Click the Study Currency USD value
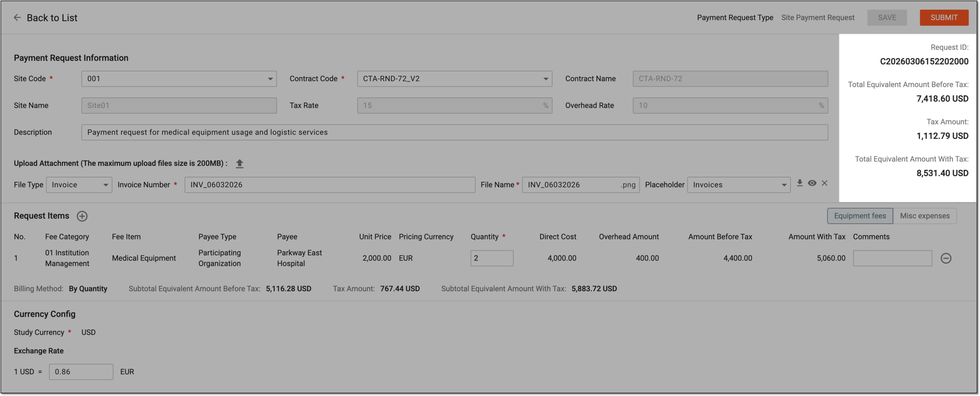 click(x=88, y=333)
